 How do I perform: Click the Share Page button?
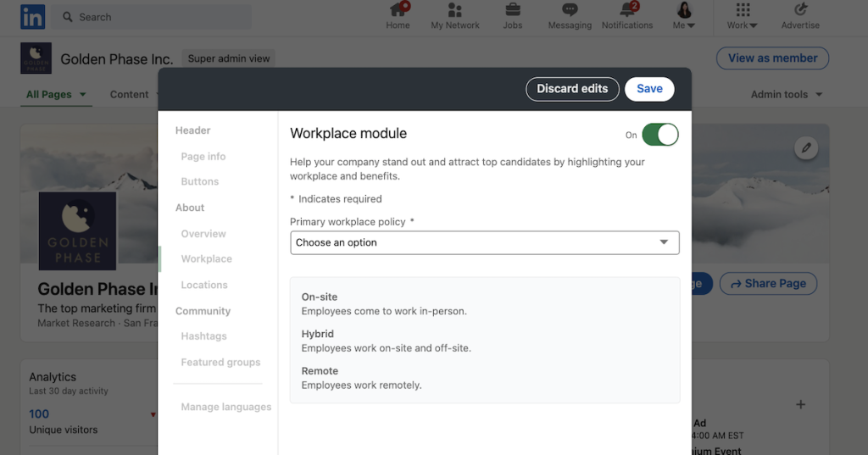(x=768, y=283)
